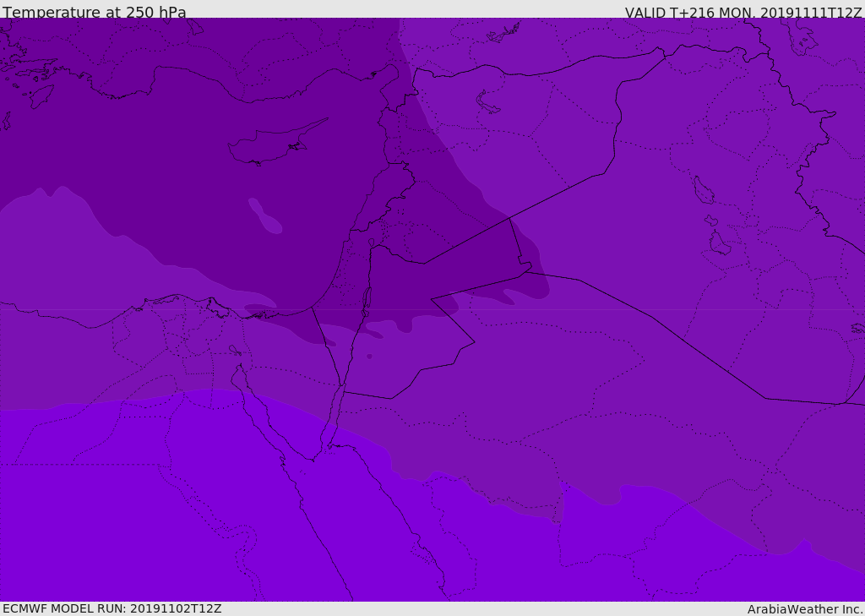Open the ArabiaWeather Inc. credit text
The image size is (865, 616).
point(804,609)
